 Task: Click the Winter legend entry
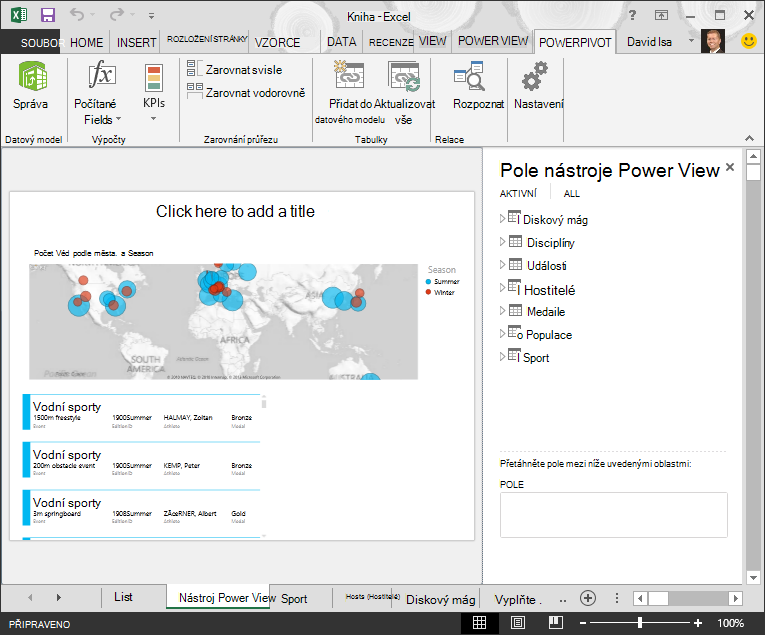click(x=440, y=292)
